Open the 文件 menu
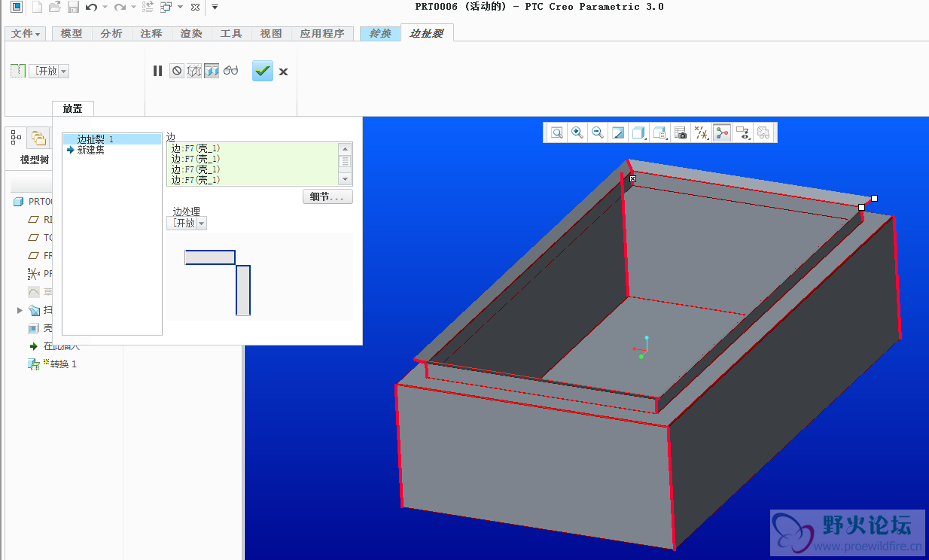The width and height of the screenshot is (929, 560). (x=26, y=34)
